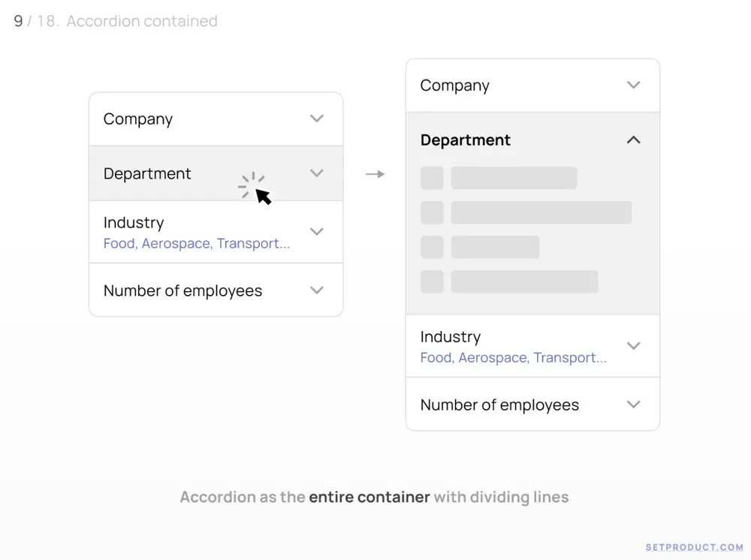Image resolution: width=751 pixels, height=560 pixels.
Task: Click the arrow between the two accordions
Action: [375, 174]
